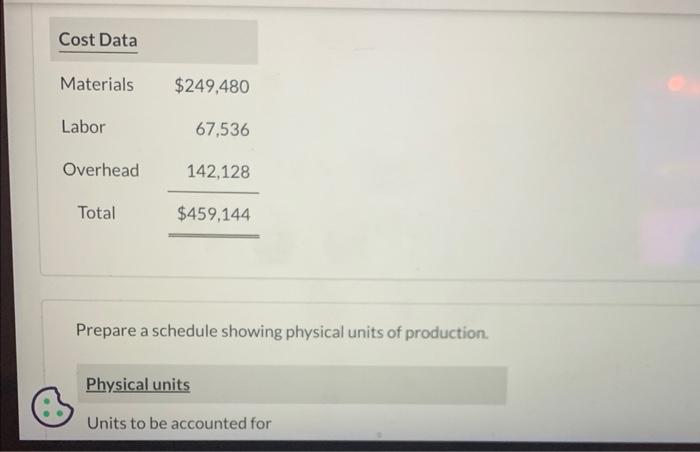
Task: Click the 67,536 labor amount
Action: coord(222,130)
